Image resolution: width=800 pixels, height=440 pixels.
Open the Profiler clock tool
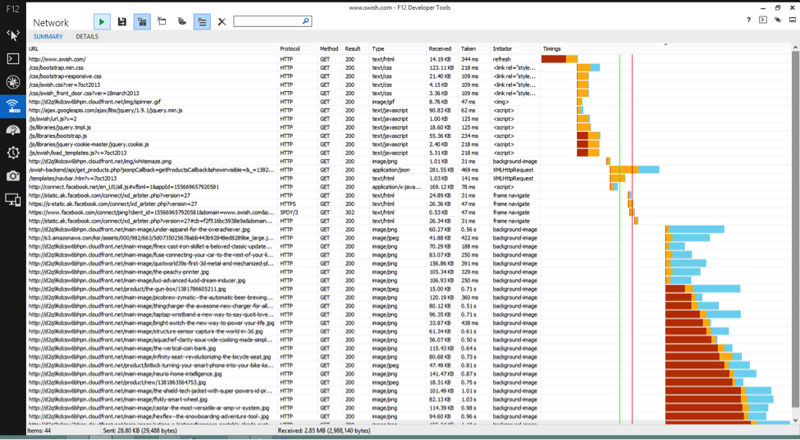point(13,153)
